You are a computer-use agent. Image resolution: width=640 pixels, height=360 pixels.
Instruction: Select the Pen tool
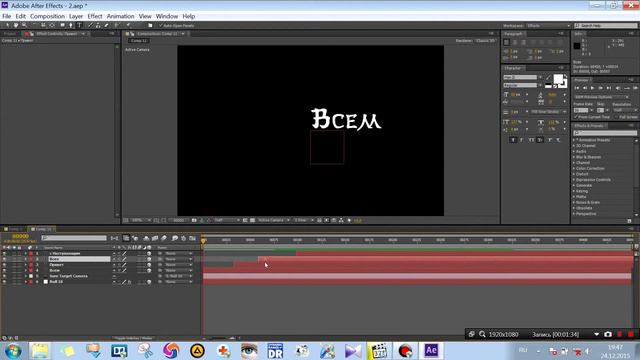tap(71, 25)
